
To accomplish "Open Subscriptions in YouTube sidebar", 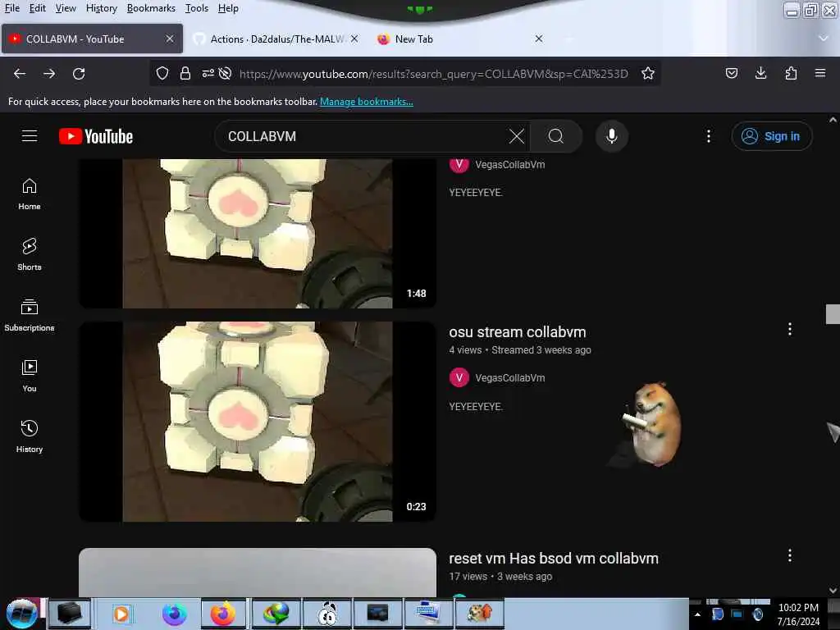I will [30, 315].
